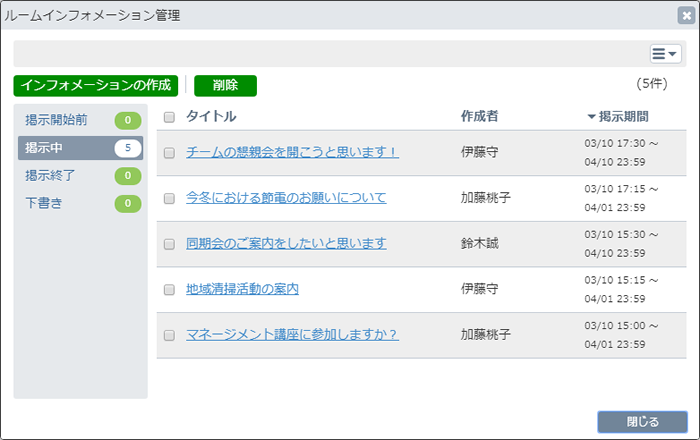Viewport: 700px width, 440px height.
Task: Switch to the 掲示終了 category
Action: (x=50, y=175)
